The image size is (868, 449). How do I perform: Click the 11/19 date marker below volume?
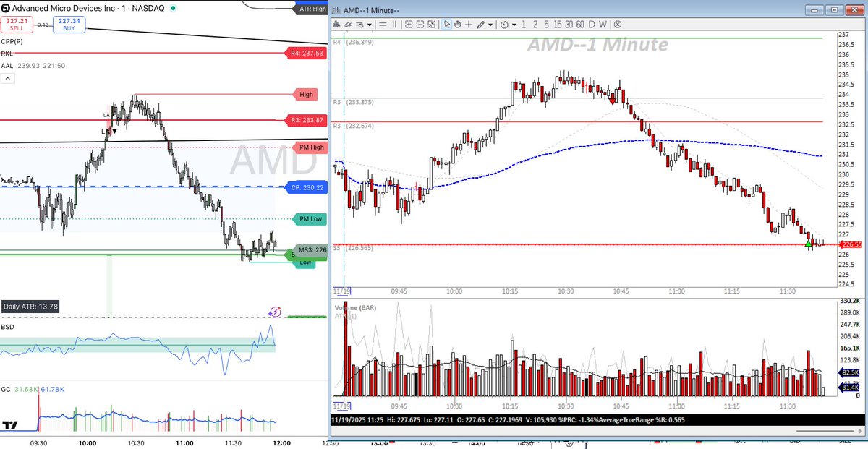pos(341,405)
